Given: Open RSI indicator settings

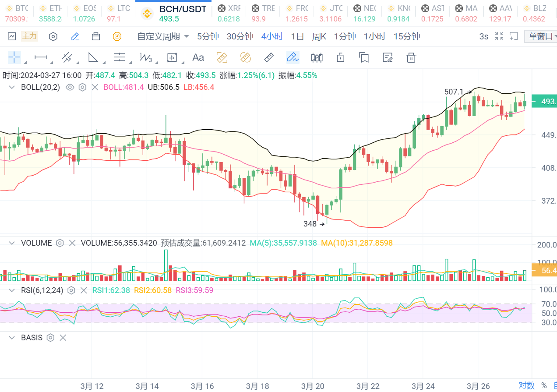Looking at the screenshot, I should [x=71, y=290].
